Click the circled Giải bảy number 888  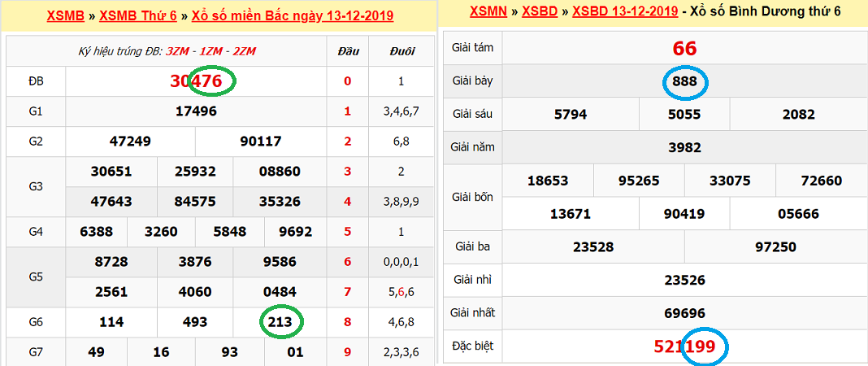[x=684, y=82]
